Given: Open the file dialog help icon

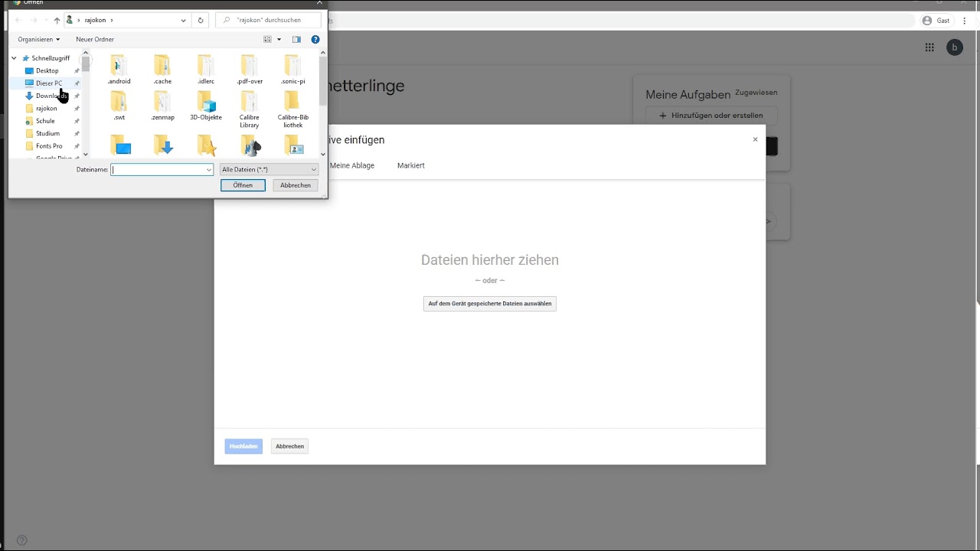Looking at the screenshot, I should (x=315, y=40).
